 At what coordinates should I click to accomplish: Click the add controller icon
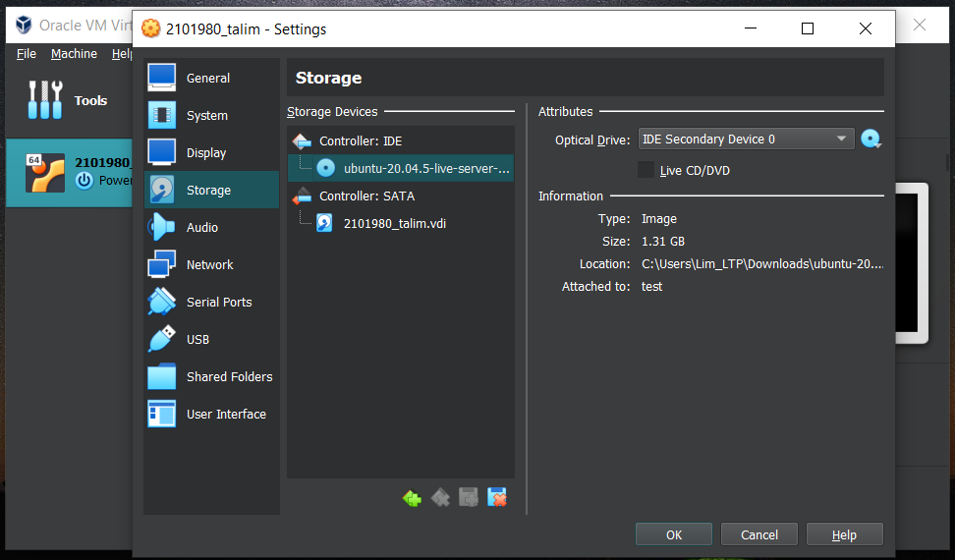coord(412,498)
